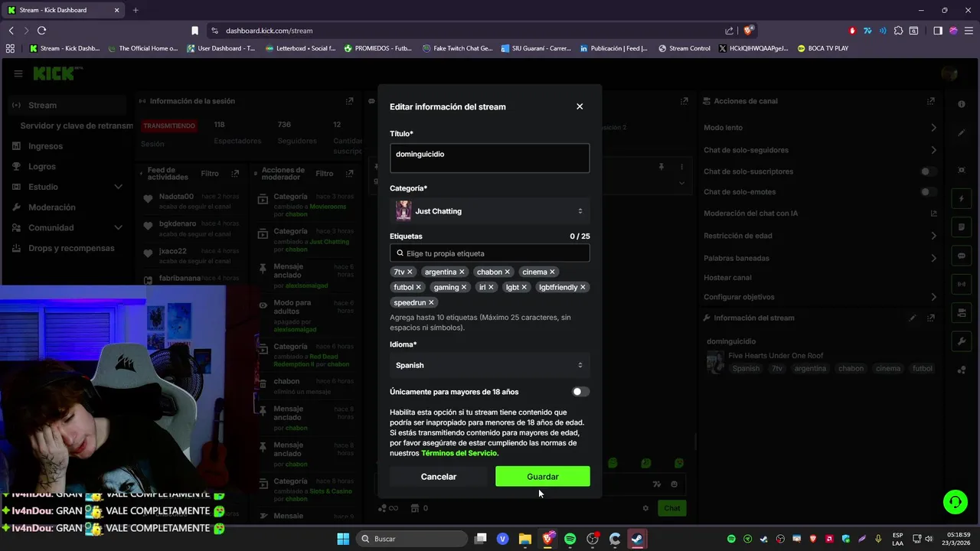980x551 pixels.
Task: Remove the lgbtfriendly tag
Action: pyautogui.click(x=583, y=287)
